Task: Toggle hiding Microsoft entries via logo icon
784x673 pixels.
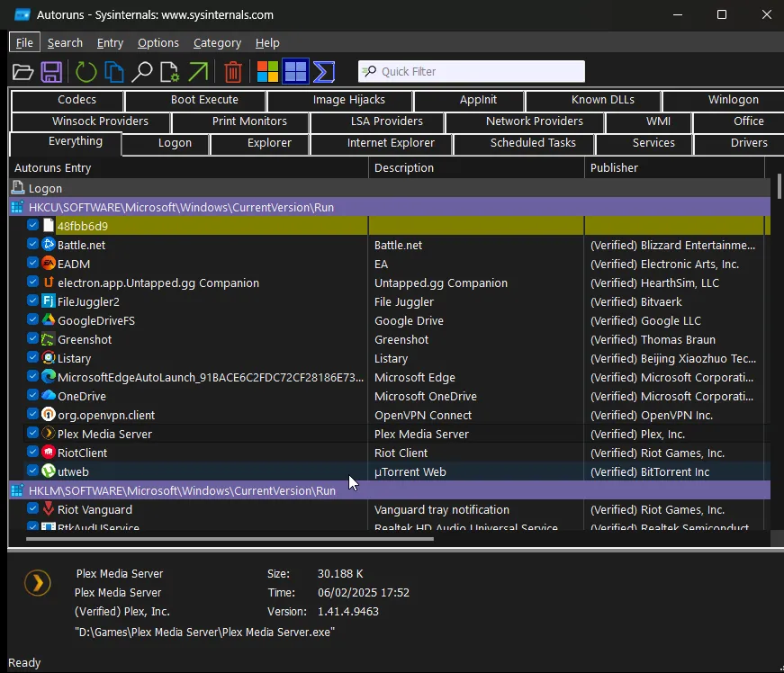Action: coord(266,72)
